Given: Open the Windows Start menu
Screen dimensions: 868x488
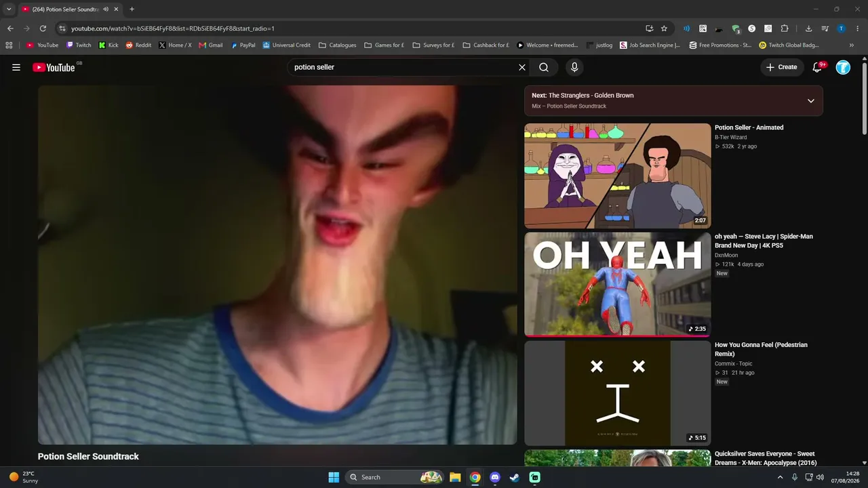Looking at the screenshot, I should 334,477.
